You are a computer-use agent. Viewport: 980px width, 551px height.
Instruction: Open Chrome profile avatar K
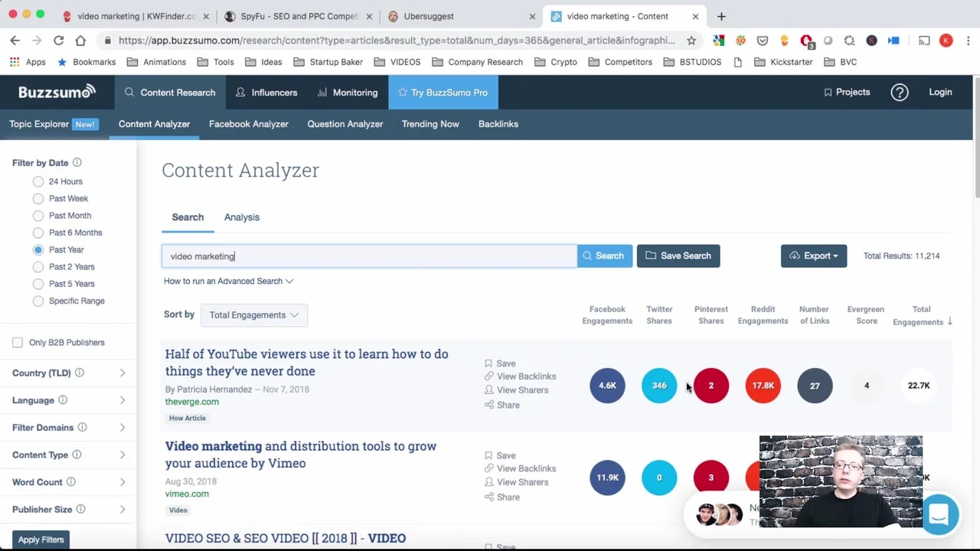click(946, 41)
